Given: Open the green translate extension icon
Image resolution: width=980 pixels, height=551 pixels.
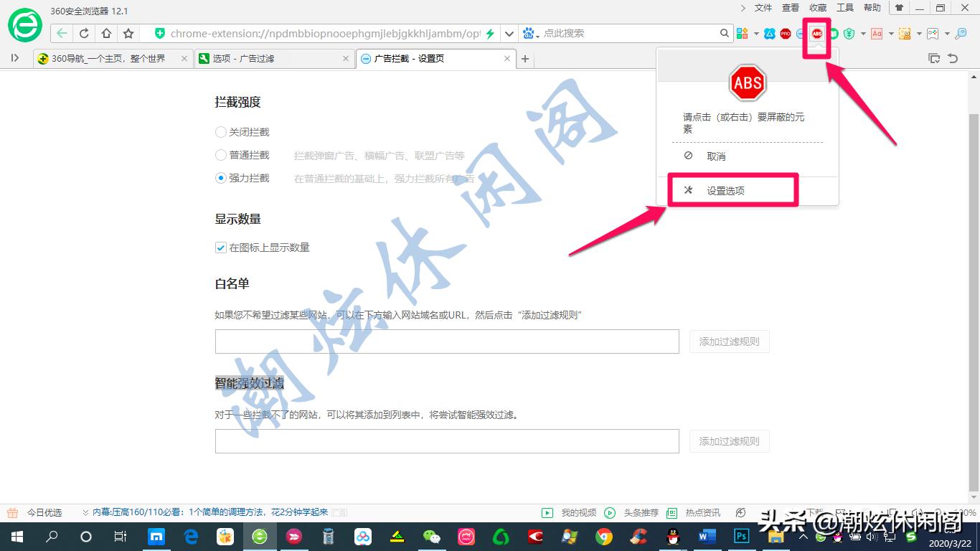Looking at the screenshot, I should (x=834, y=34).
